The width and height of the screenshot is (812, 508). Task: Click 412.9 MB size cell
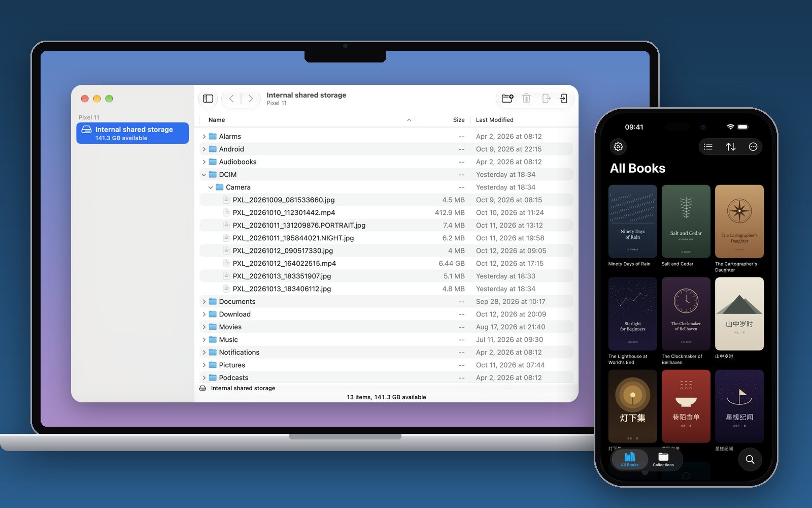(x=450, y=213)
